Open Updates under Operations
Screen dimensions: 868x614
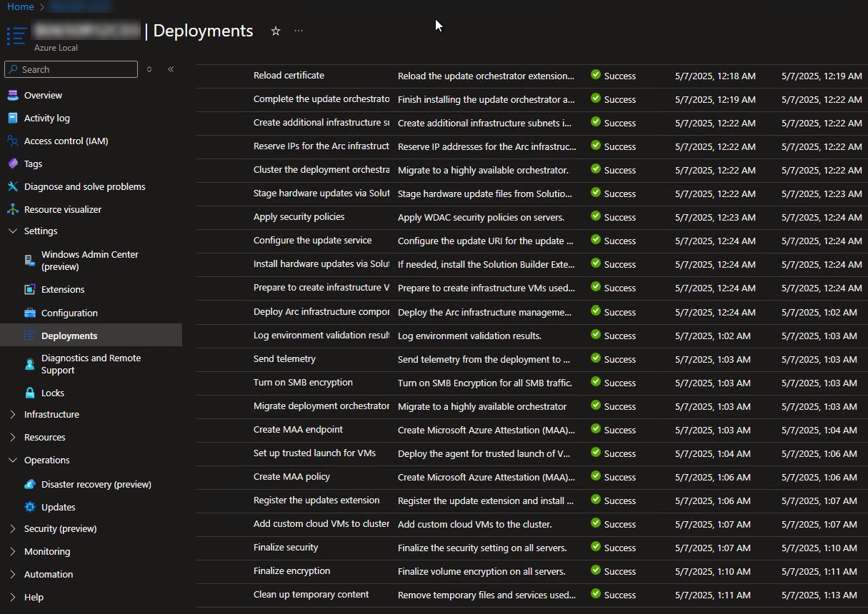point(59,507)
